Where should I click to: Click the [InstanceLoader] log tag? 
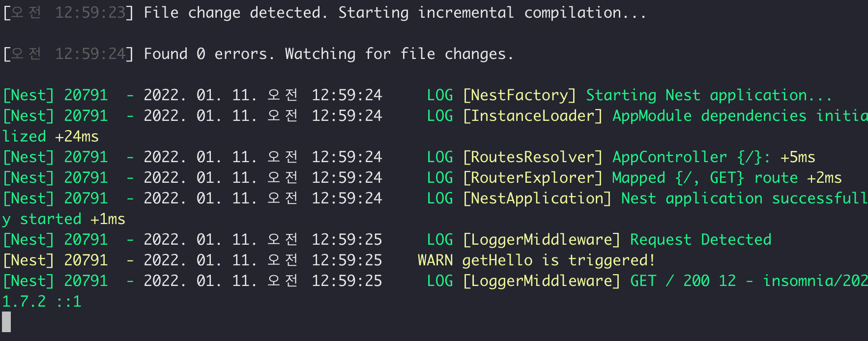tap(532, 116)
